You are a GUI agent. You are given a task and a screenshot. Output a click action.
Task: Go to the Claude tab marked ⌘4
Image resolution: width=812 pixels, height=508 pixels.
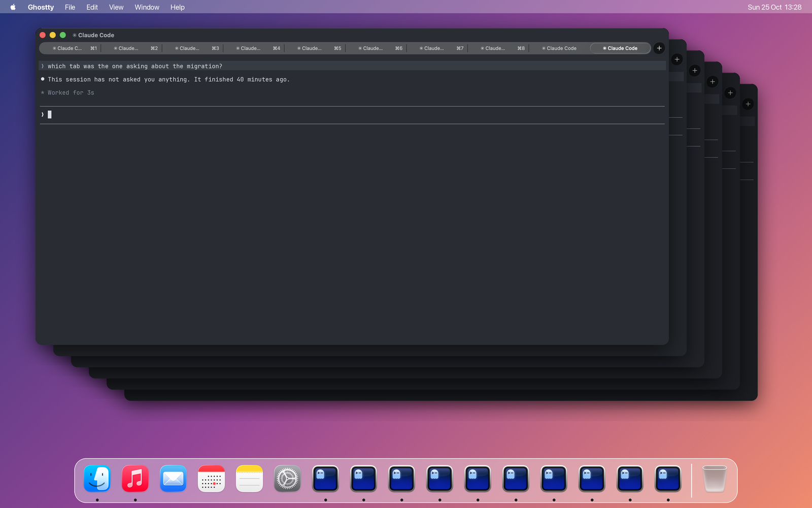[254, 48]
